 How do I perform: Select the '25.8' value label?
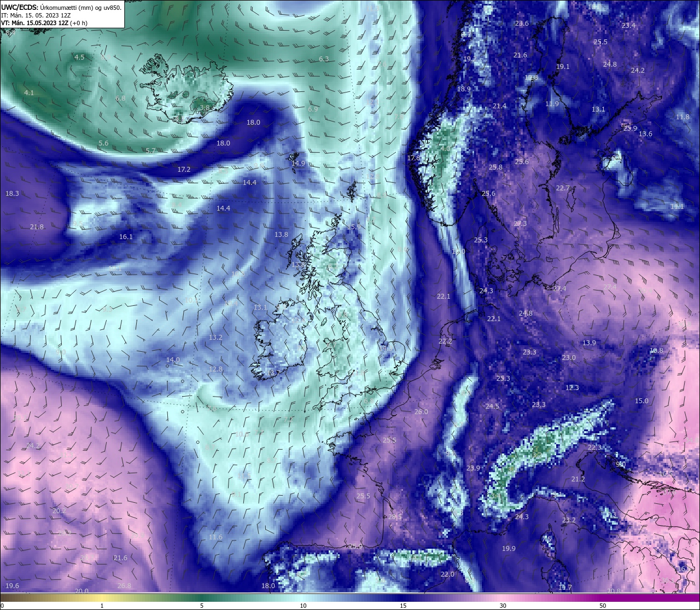point(495,167)
